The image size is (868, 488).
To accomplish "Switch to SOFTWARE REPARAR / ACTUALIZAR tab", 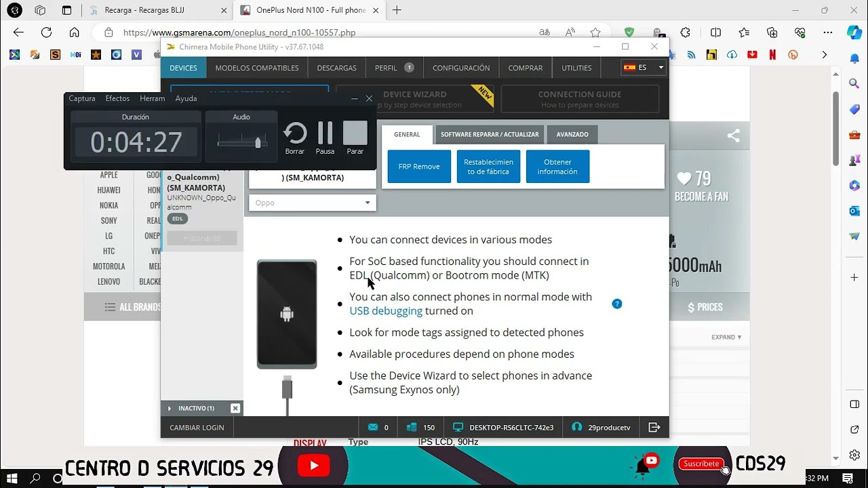I will coord(490,134).
